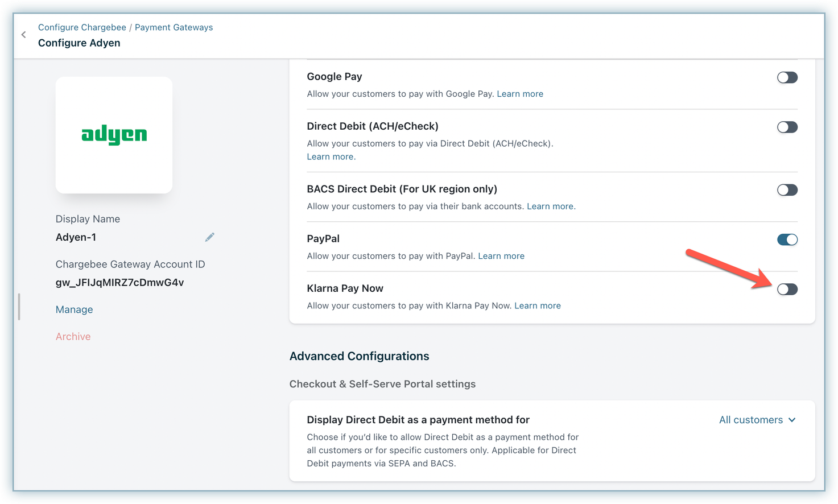Screen dimensions: 838x504
Task: Enable BACS Direct Debit toggle
Action: [x=787, y=190]
